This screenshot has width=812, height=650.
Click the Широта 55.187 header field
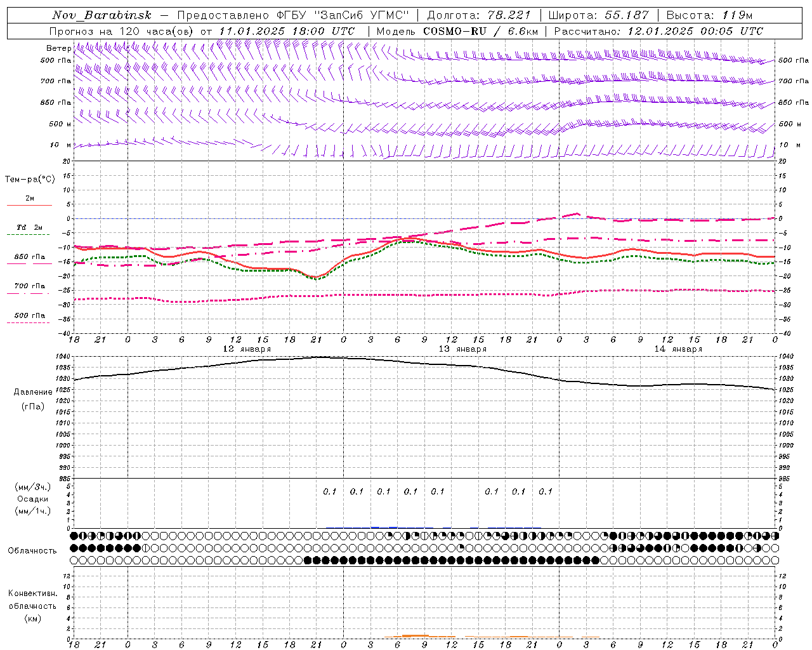tap(598, 15)
